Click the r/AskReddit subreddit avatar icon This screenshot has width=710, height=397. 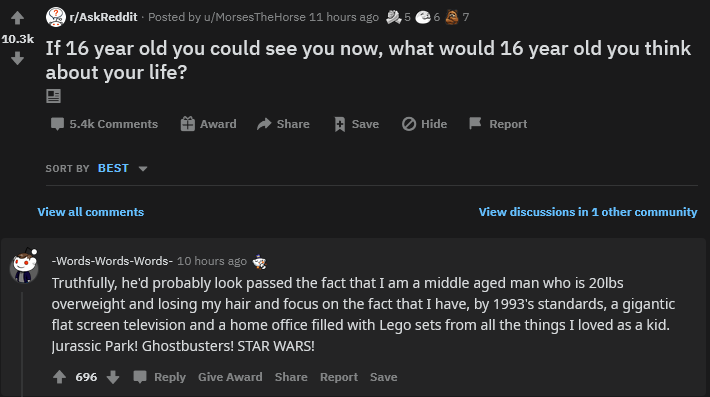(x=55, y=17)
